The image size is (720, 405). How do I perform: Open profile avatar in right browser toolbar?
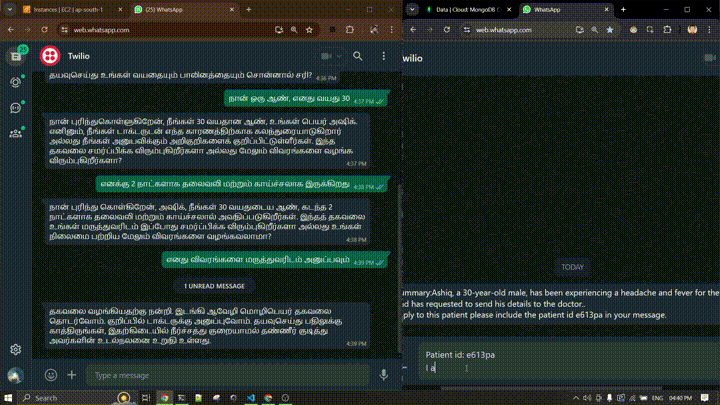click(x=692, y=30)
